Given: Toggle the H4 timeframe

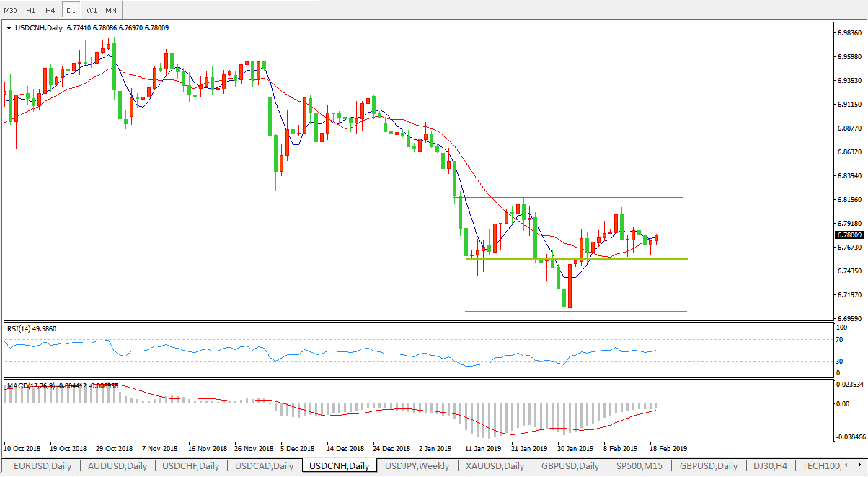Looking at the screenshot, I should [50, 10].
